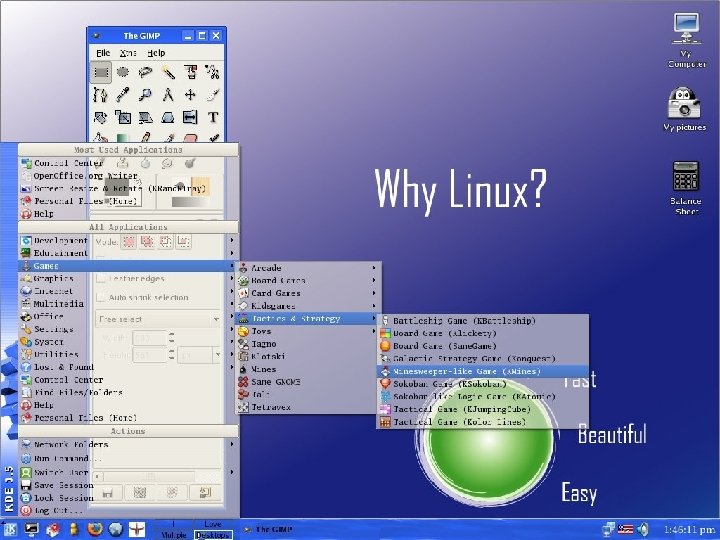Expand the Kidsgames submenu
The height and width of the screenshot is (540, 720).
coord(308,306)
